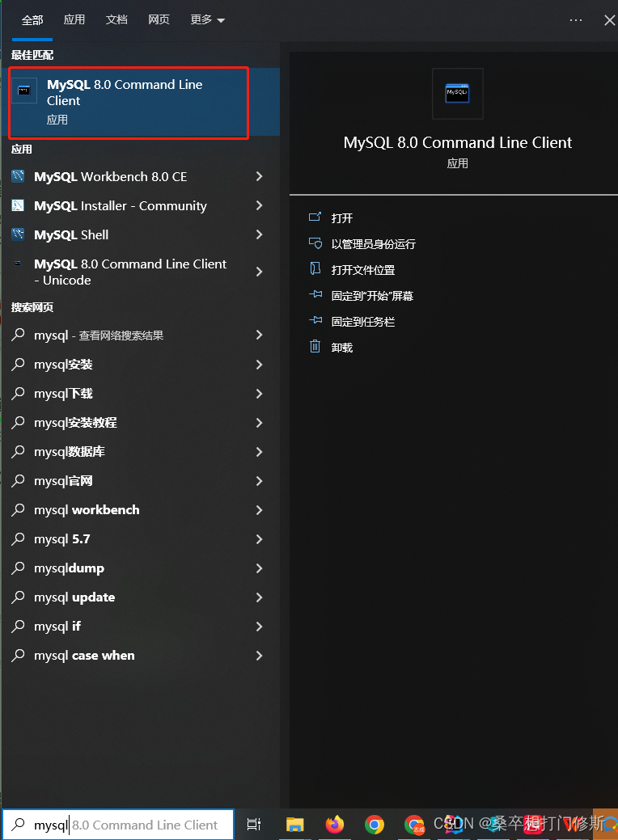The width and height of the screenshot is (618, 840).
Task: Open File Explorer from the taskbar
Action: 294,824
